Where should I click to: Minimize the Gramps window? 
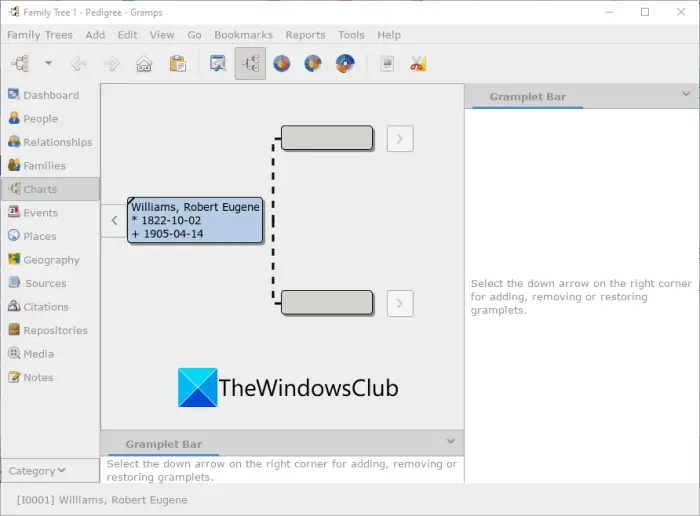point(610,12)
